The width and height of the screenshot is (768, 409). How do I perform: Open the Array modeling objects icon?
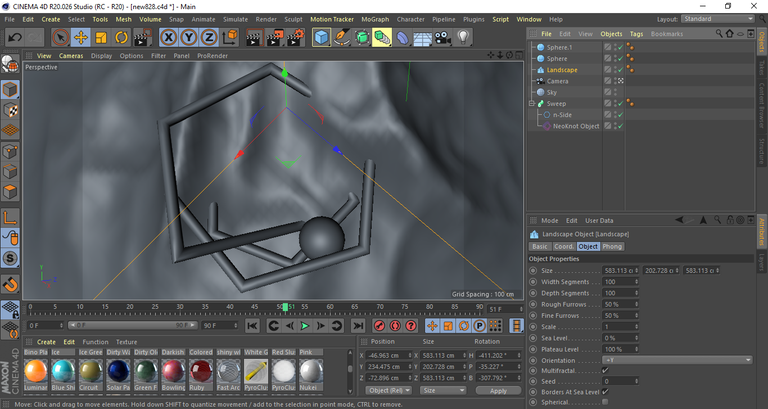(382, 37)
